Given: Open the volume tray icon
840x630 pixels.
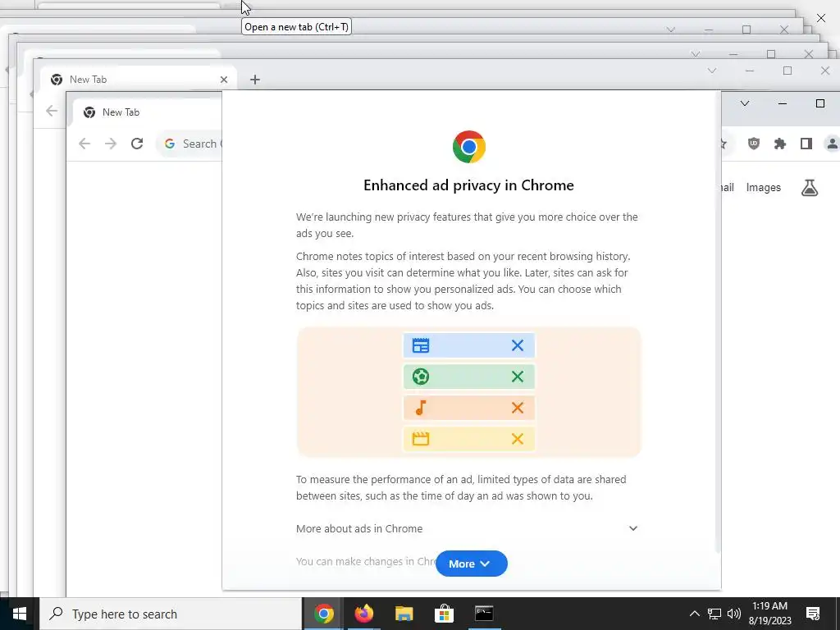Looking at the screenshot, I should click(734, 614).
